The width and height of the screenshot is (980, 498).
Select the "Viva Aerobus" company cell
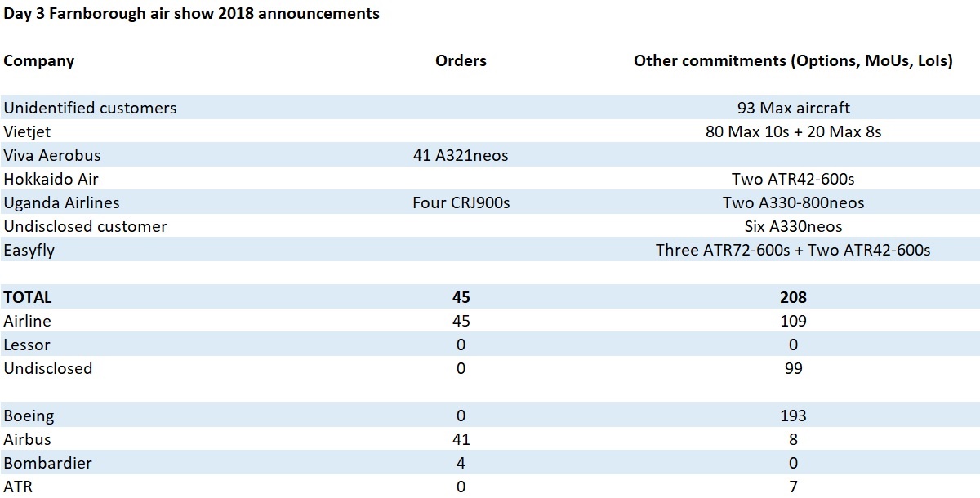tap(52, 155)
